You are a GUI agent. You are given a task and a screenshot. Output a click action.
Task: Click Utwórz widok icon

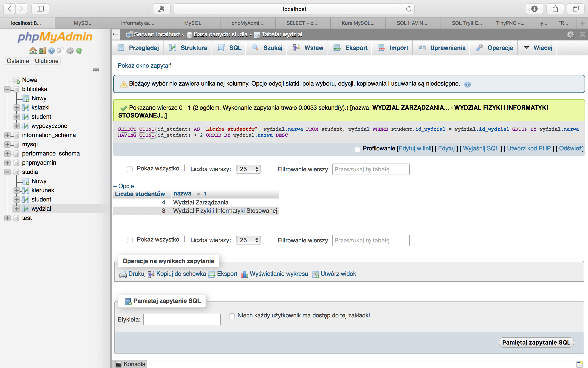tap(315, 274)
